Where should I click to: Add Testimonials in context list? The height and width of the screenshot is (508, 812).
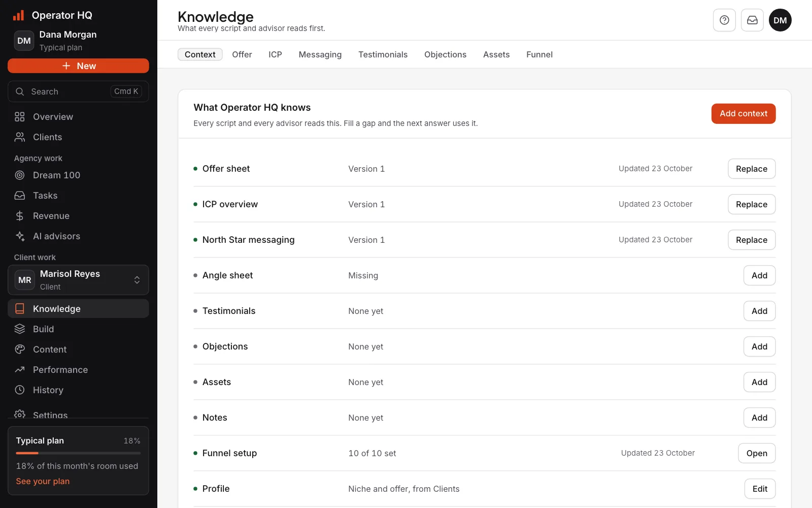click(x=759, y=311)
